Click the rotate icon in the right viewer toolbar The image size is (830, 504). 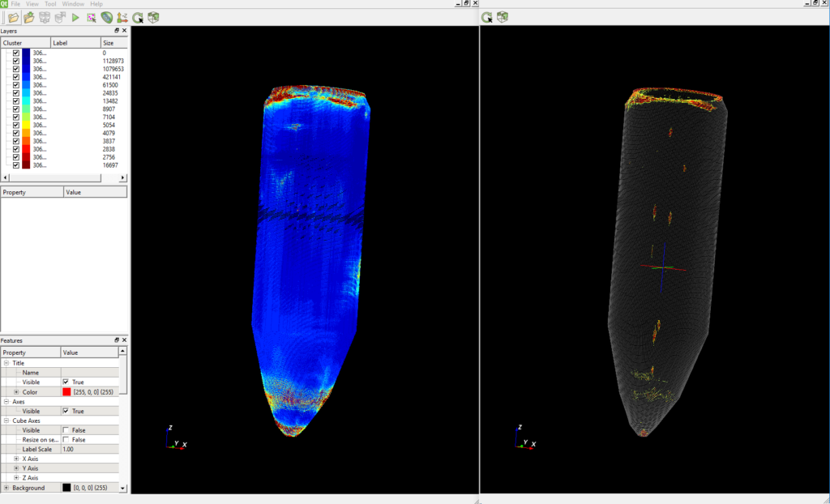[x=486, y=17]
